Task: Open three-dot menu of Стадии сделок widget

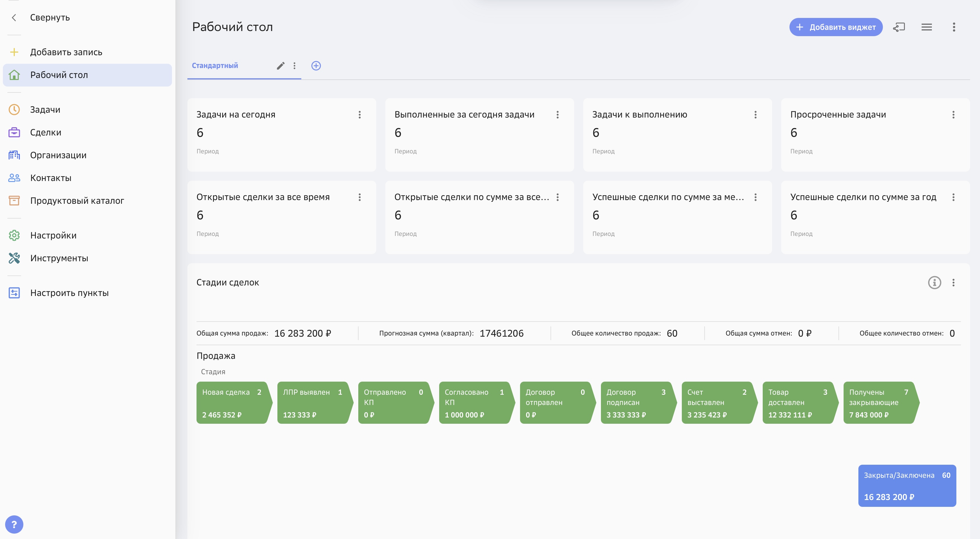Action: pos(953,282)
